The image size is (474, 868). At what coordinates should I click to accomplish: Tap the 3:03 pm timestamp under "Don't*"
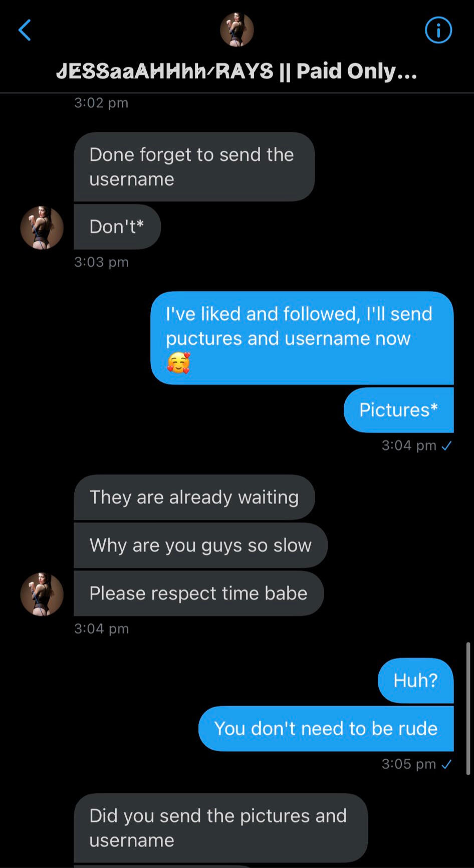pos(101,262)
